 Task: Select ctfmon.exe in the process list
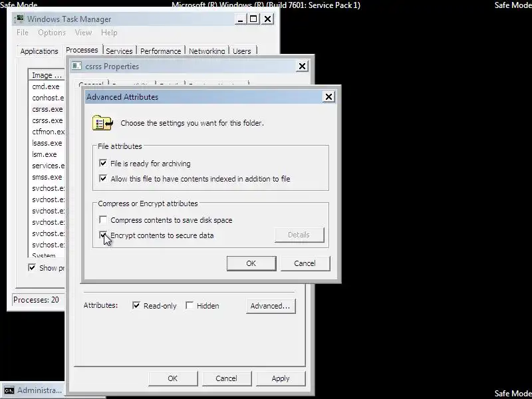point(47,132)
